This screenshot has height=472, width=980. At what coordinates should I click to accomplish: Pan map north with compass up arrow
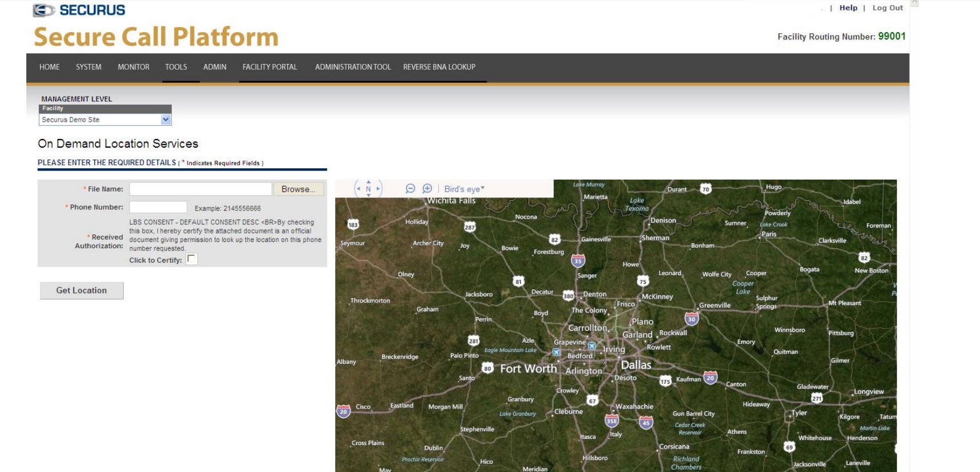pos(368,182)
